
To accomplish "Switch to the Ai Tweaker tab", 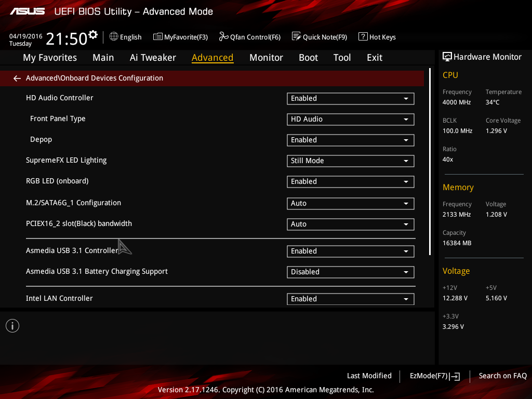I will [x=153, y=58].
